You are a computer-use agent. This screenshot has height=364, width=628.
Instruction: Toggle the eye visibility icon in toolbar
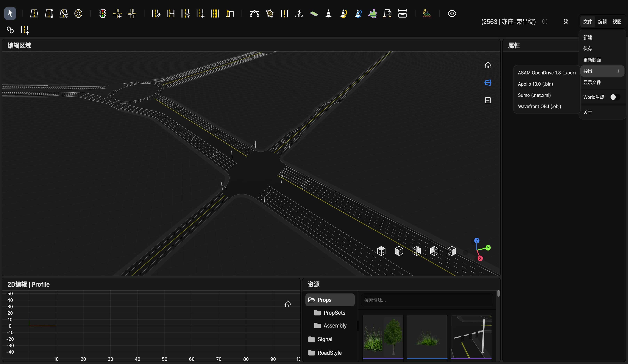click(x=452, y=13)
